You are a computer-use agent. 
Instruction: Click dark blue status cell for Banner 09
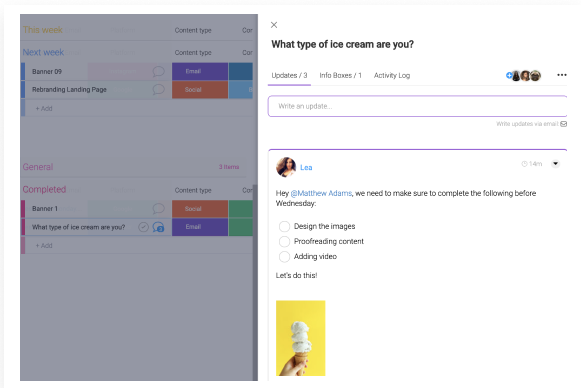tap(241, 71)
